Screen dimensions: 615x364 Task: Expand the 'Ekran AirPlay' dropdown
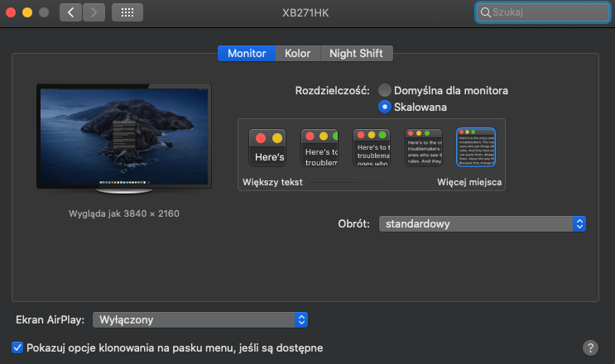199,319
